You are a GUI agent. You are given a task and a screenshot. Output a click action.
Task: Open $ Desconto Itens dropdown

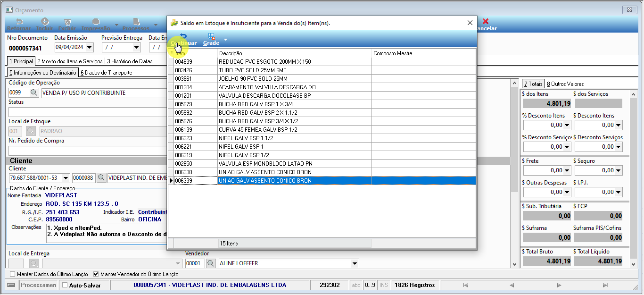618,125
